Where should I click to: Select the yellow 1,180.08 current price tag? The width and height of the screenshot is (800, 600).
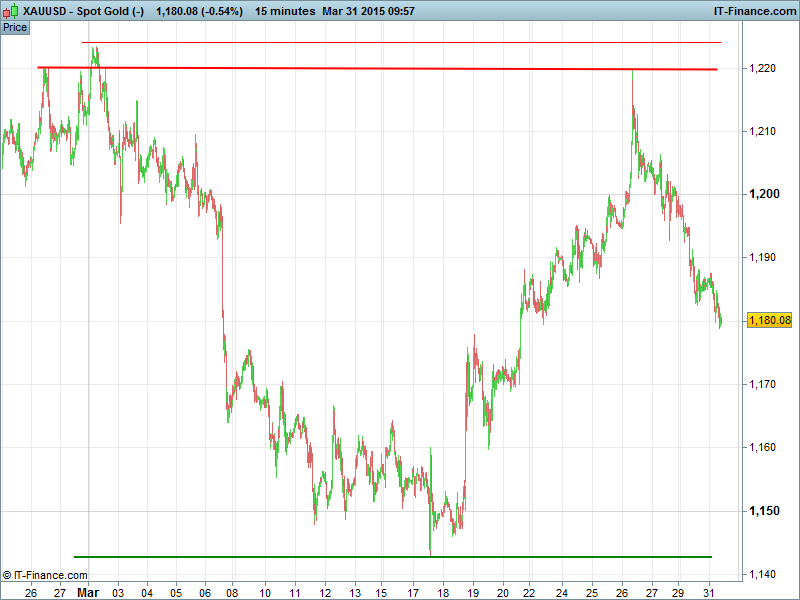(769, 320)
